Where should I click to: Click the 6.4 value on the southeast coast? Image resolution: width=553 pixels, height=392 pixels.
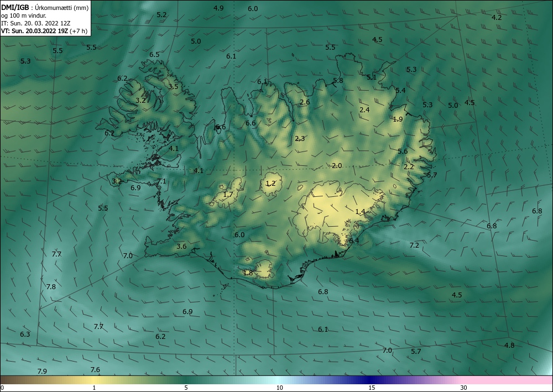354,241
